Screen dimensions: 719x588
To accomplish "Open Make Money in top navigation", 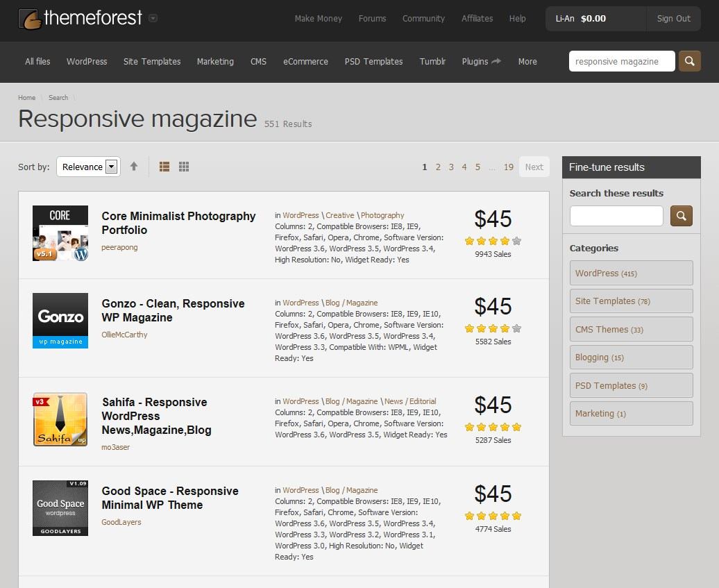I will [319, 18].
